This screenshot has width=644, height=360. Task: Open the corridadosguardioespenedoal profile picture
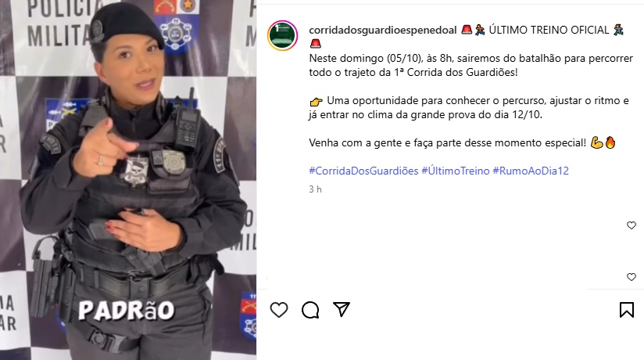[283, 36]
